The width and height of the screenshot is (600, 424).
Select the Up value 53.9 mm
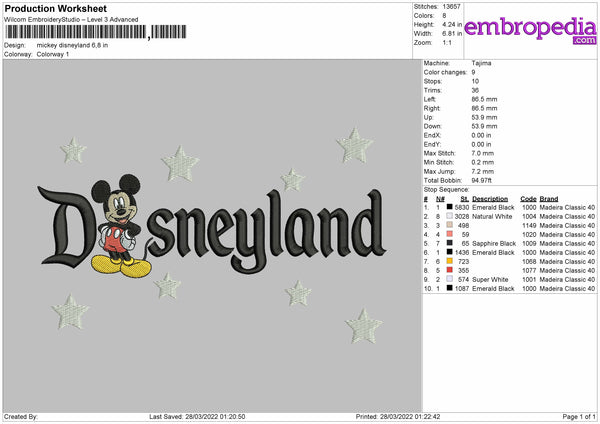(x=484, y=117)
